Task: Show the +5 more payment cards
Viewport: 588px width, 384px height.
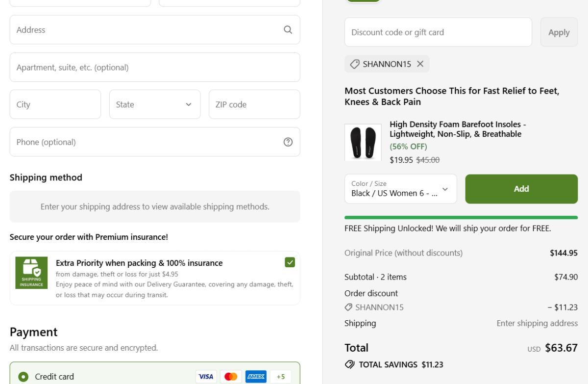Action: click(x=280, y=377)
